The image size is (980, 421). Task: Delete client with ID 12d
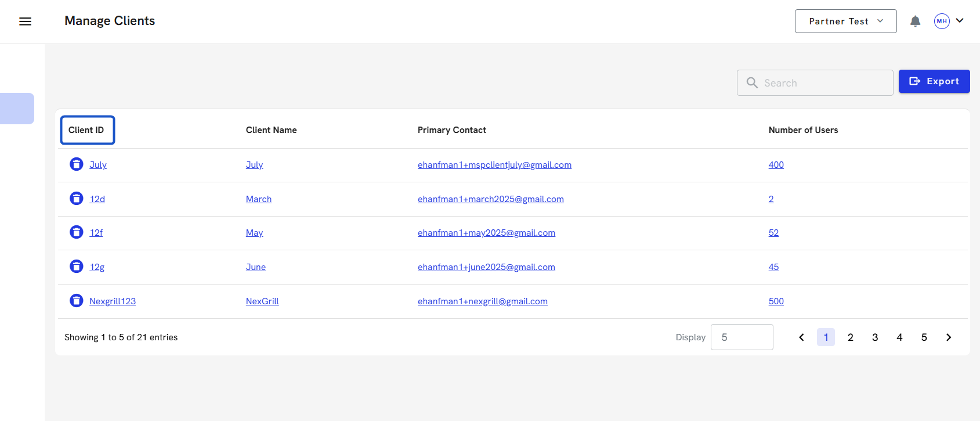pyautogui.click(x=77, y=199)
